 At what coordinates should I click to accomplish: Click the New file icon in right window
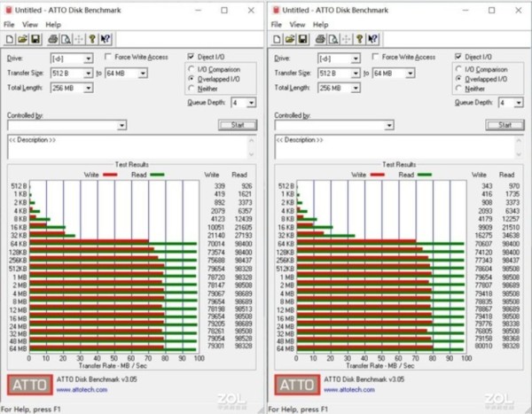click(278, 39)
